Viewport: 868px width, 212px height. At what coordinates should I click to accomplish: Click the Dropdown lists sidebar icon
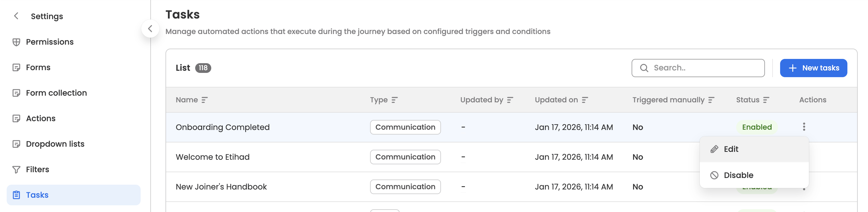pos(16,144)
